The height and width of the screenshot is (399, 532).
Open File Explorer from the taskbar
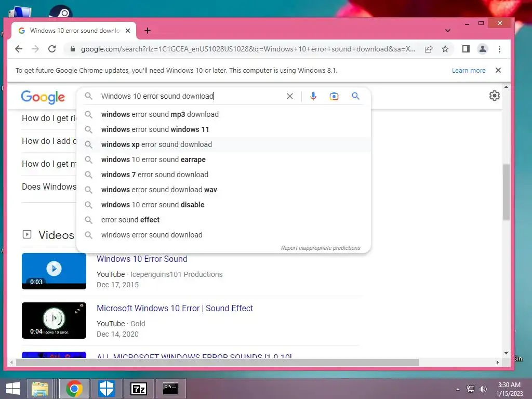pos(39,389)
